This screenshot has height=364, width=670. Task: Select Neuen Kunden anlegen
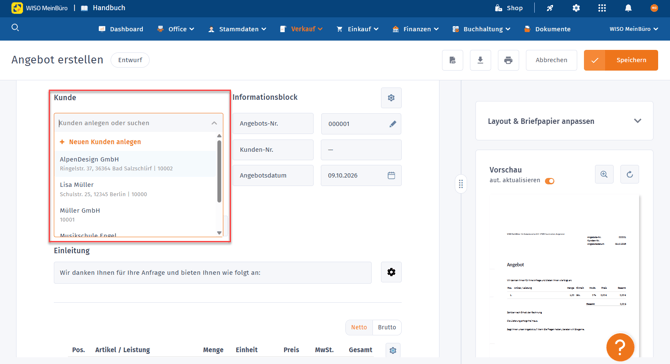(x=100, y=142)
